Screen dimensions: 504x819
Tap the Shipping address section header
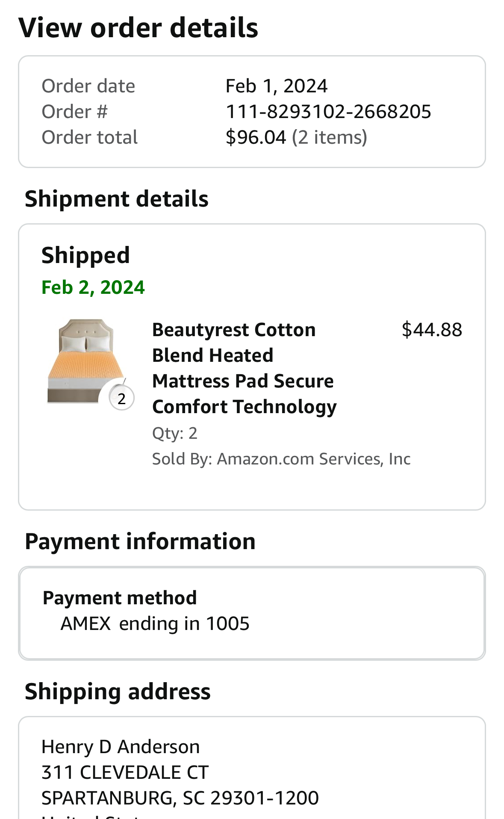point(118,692)
